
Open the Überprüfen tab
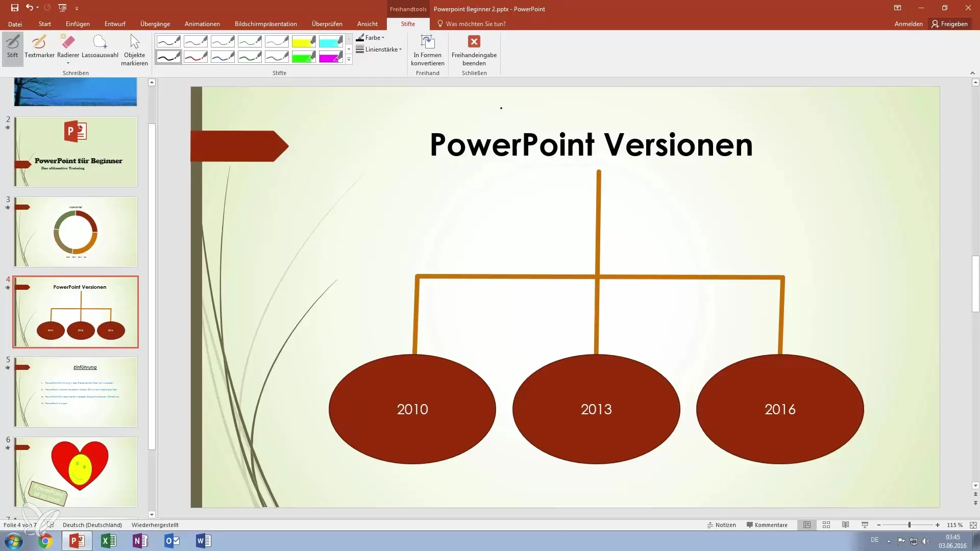coord(327,24)
